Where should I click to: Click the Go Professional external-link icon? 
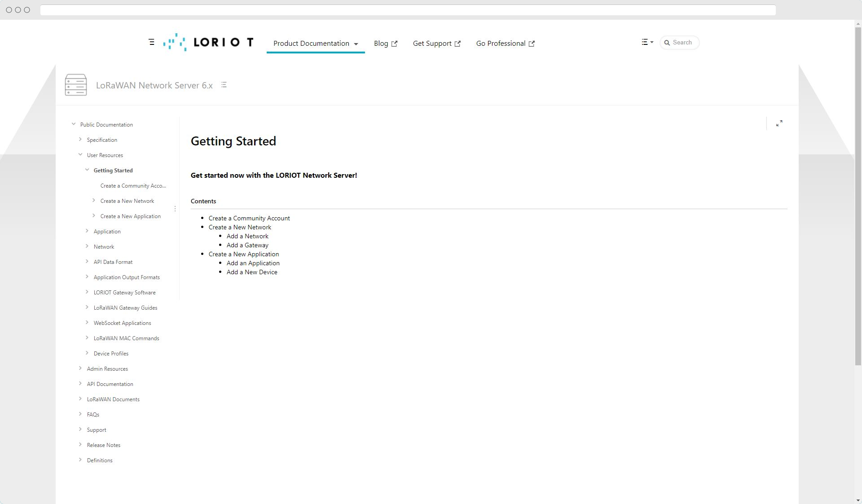[x=532, y=44]
